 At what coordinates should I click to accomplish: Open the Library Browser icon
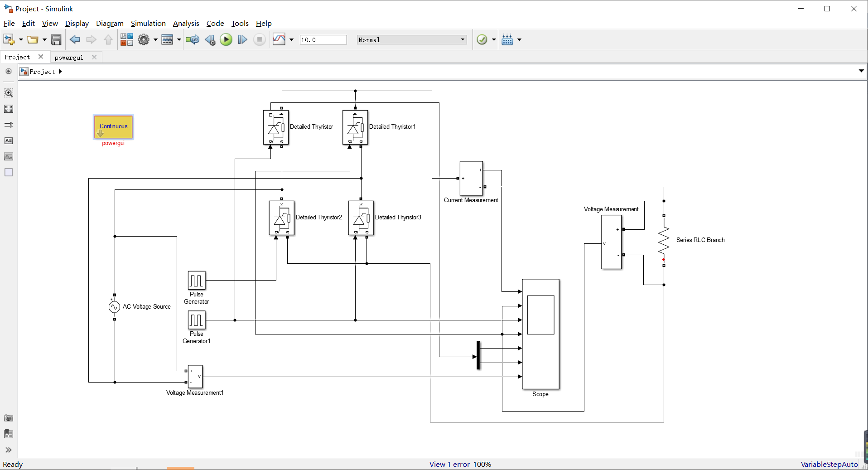(x=127, y=40)
